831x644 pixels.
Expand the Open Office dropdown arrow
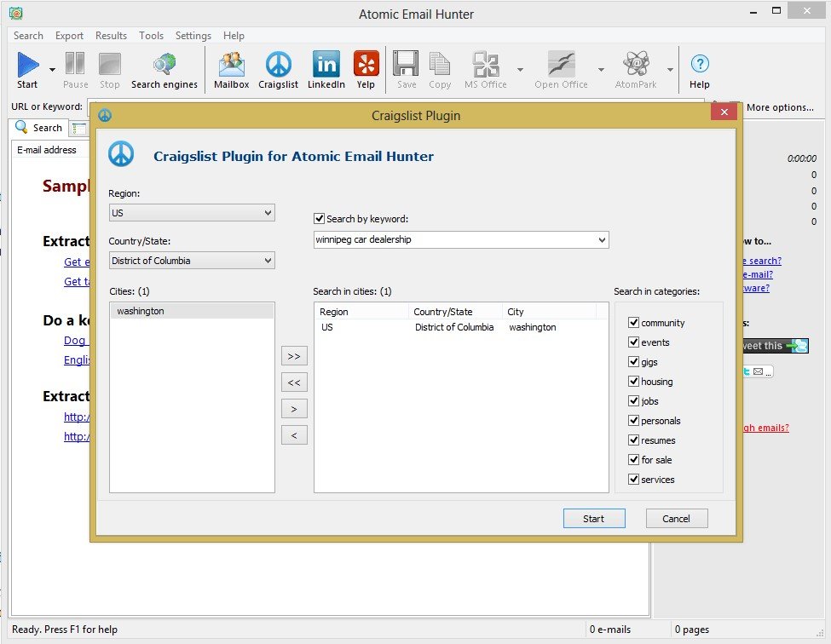point(601,69)
